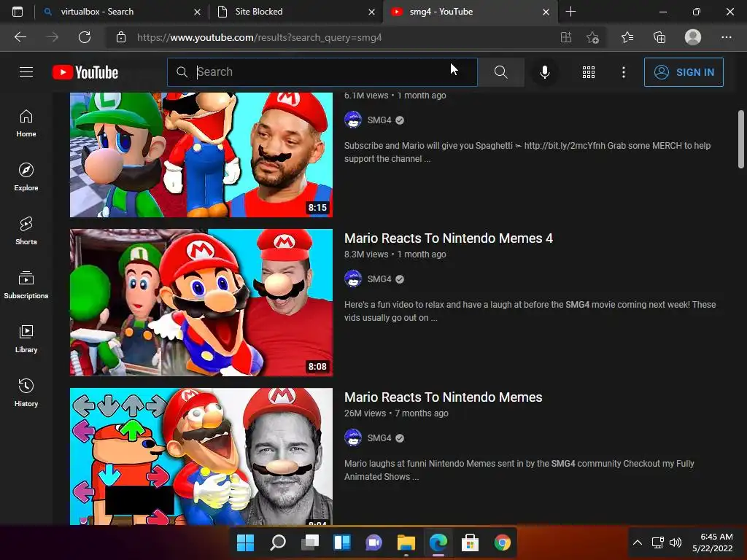Screen dimensions: 747x560
Task: Open Explore in the sidebar
Action: [x=26, y=177]
